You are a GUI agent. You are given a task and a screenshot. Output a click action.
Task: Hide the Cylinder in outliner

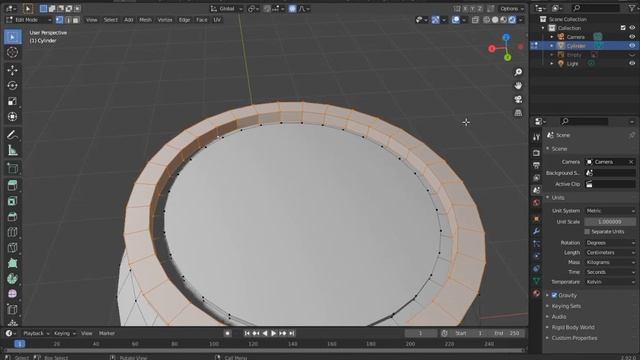(x=632, y=46)
